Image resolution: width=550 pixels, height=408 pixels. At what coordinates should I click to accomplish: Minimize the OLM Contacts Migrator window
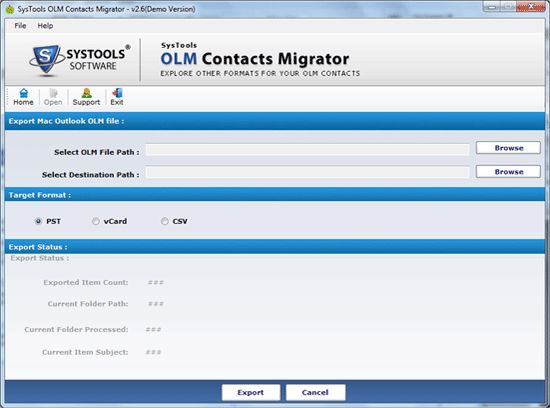[x=492, y=7]
